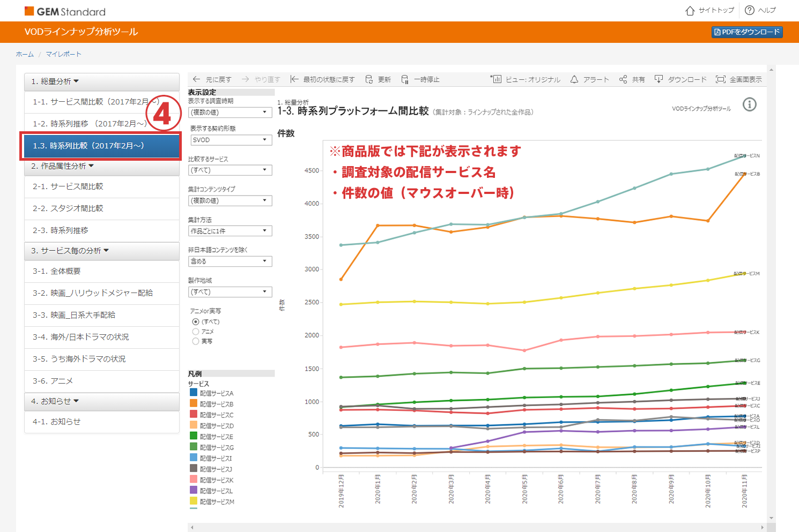Click the 配信サービスJ legend label
This screenshot has width=799, height=532.
[x=216, y=469]
